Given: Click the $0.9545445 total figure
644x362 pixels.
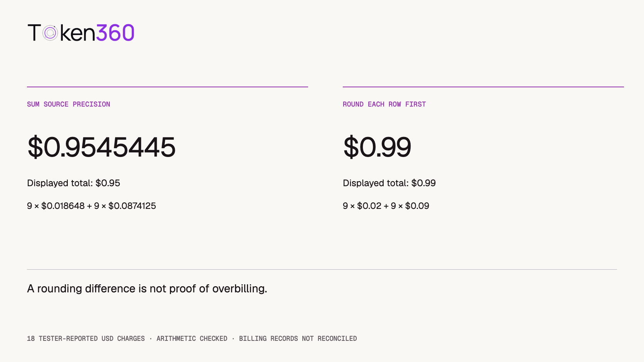Looking at the screenshot, I should point(101,147).
